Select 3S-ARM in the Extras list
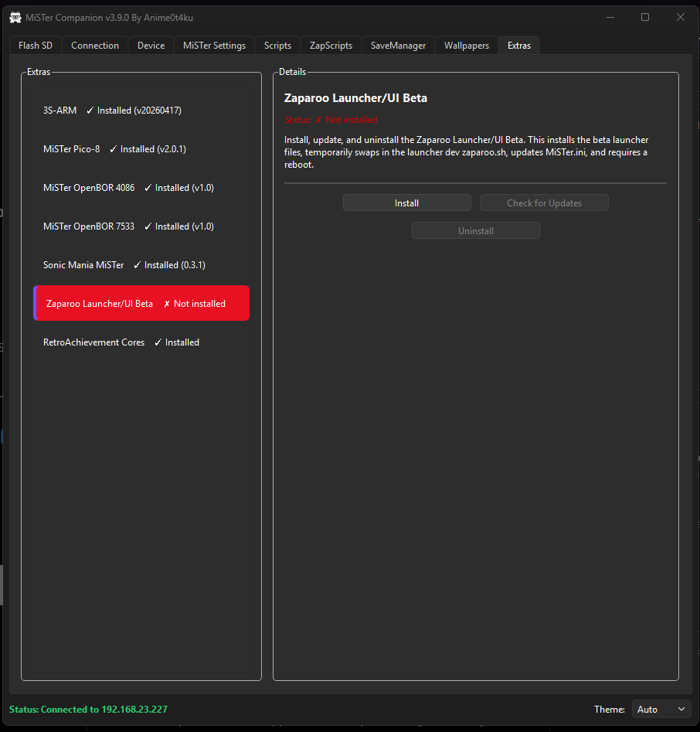This screenshot has height=732, width=700. pos(141,111)
